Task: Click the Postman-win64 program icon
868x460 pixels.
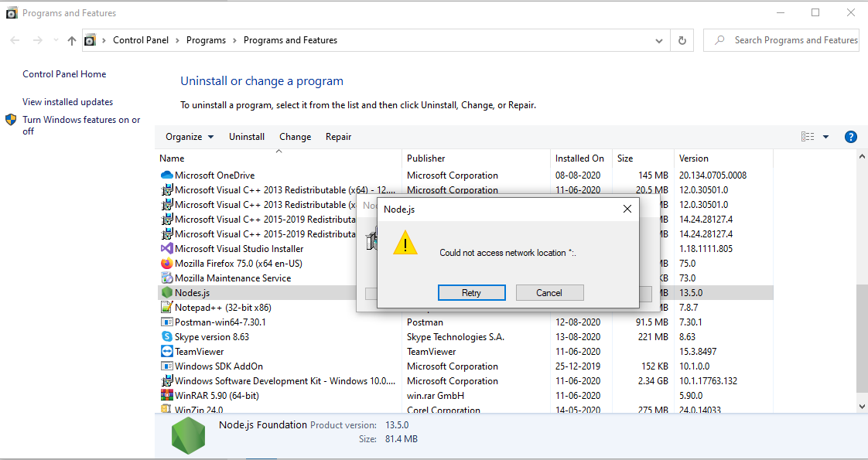Action: click(166, 322)
